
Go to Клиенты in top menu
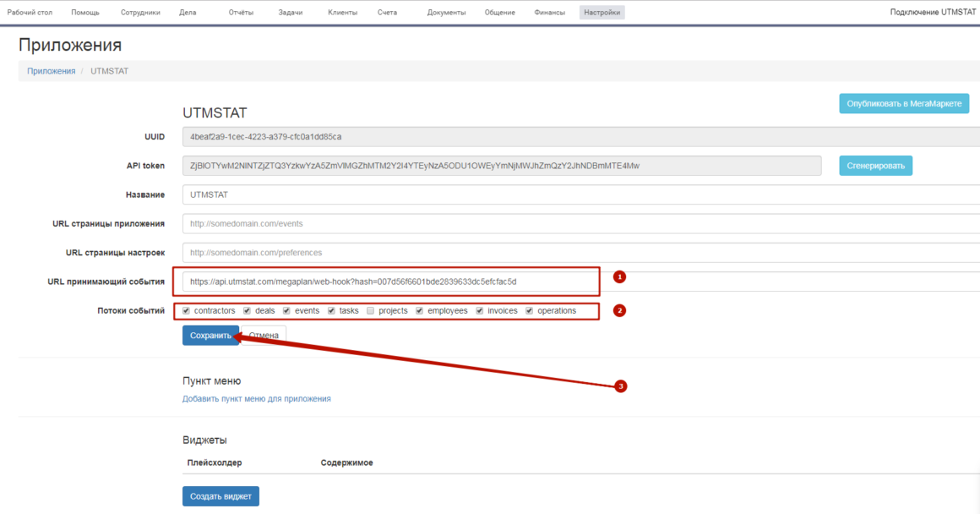(x=342, y=13)
